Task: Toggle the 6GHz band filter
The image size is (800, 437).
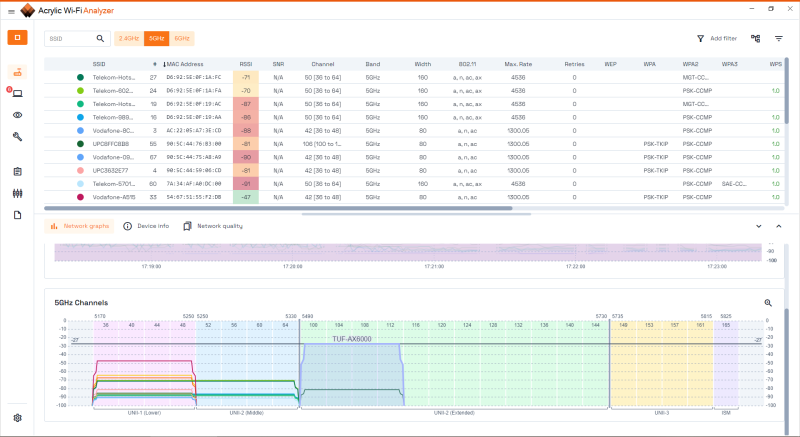Action: [x=182, y=38]
